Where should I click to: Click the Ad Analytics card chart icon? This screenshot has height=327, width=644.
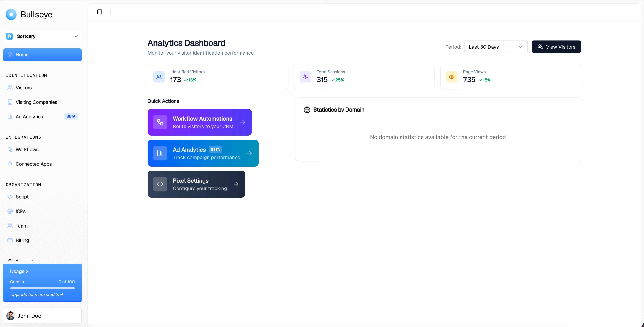point(160,153)
